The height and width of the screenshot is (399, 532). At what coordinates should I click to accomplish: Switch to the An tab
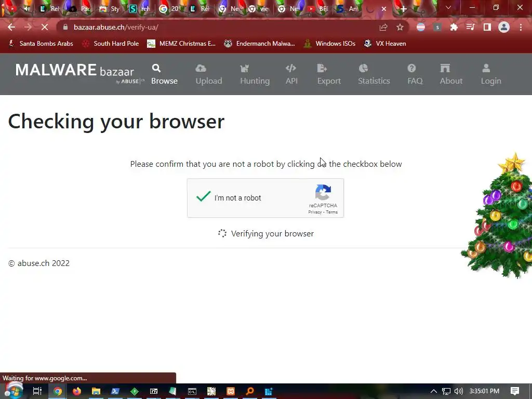pyautogui.click(x=347, y=9)
